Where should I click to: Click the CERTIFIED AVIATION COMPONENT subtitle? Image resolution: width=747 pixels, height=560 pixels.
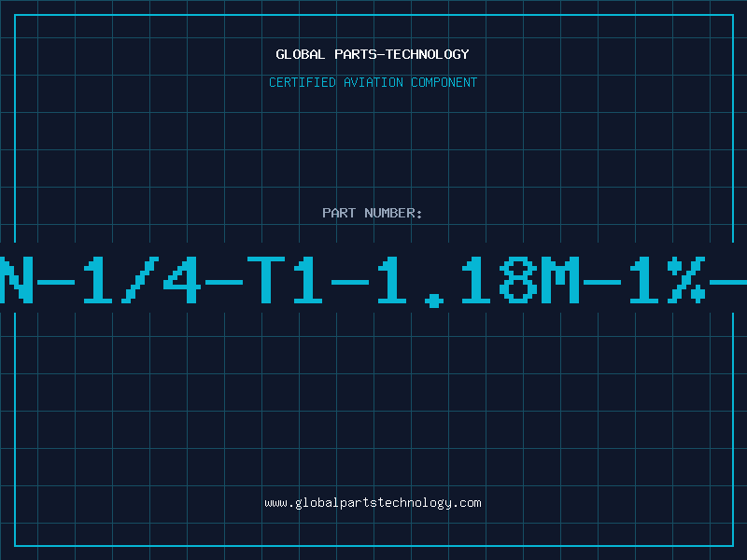pos(373,82)
